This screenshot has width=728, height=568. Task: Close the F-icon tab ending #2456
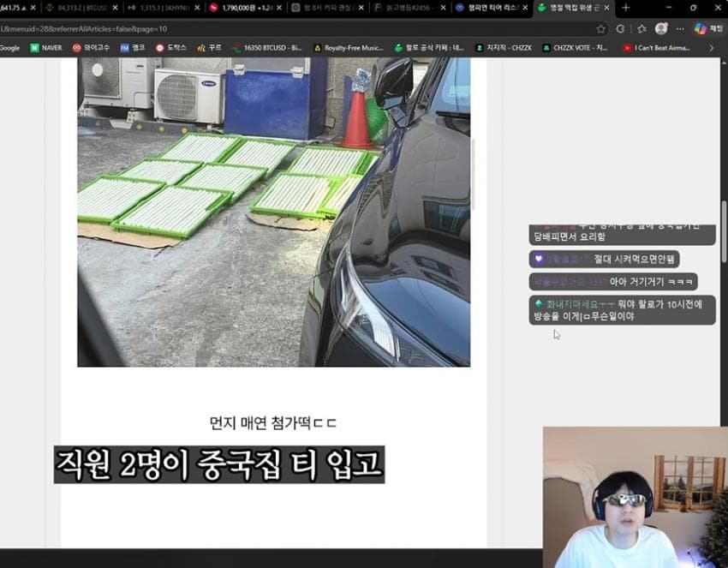(x=443, y=8)
